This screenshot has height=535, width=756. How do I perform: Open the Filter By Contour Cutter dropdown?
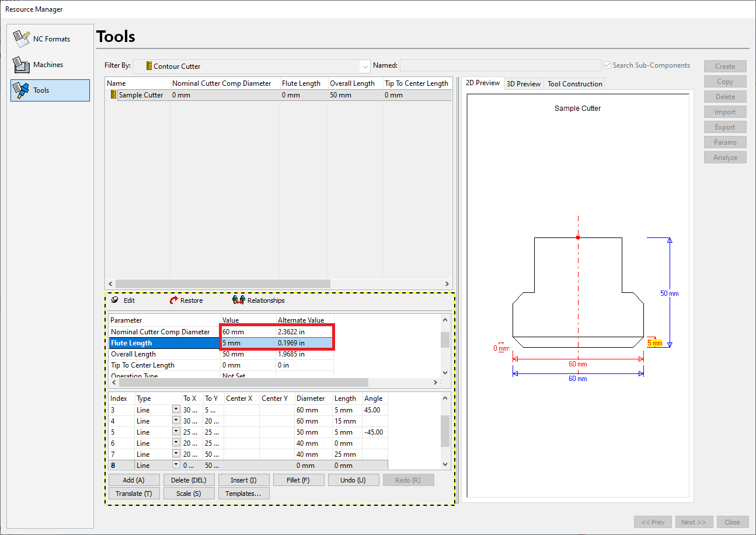pos(252,67)
